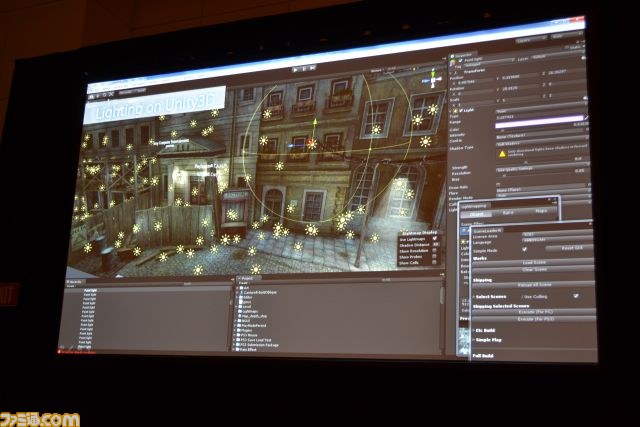Expand the Select Scenes foldout
This screenshot has height=427, width=640.
click(x=474, y=297)
